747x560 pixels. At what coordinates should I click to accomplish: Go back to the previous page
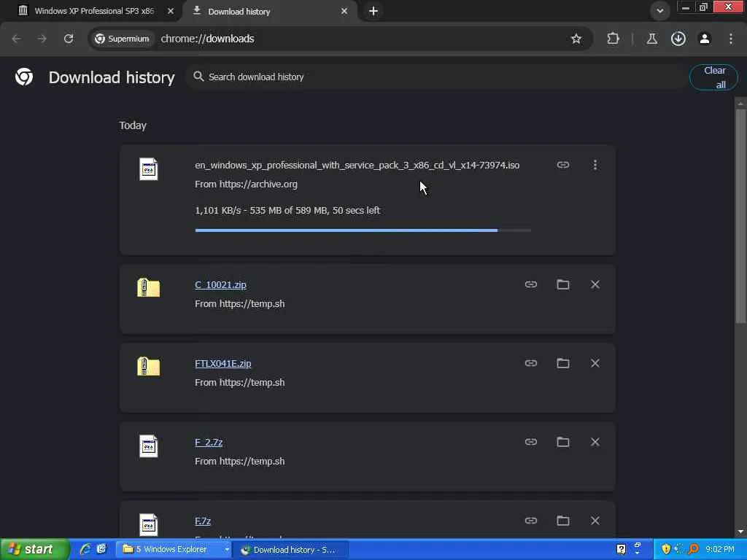(x=16, y=39)
